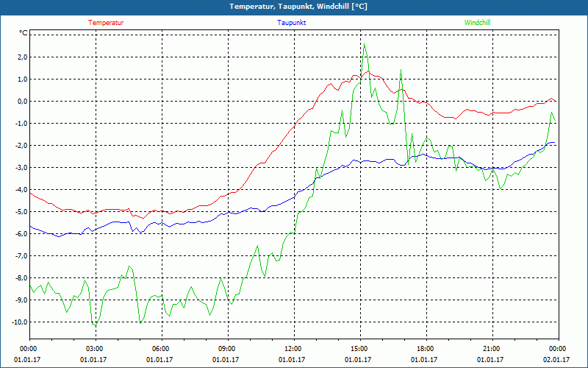Click the blue Taupunkt legend label
The width and height of the screenshot is (588, 368).
click(291, 23)
